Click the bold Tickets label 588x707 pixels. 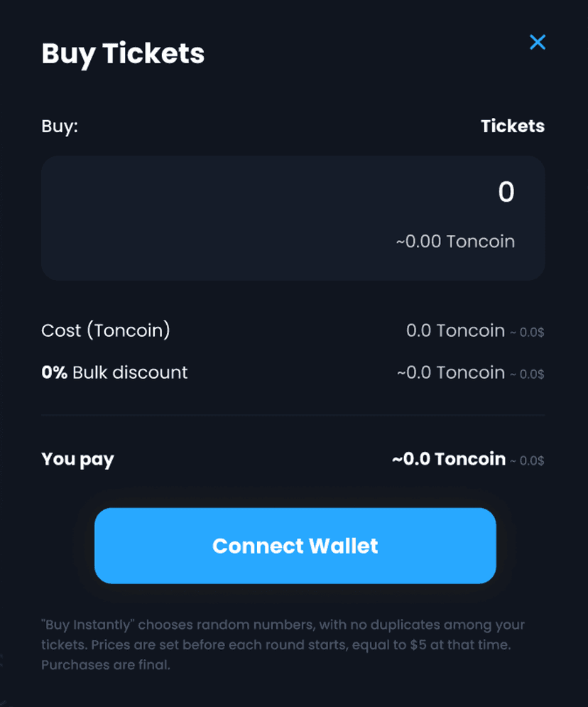tap(512, 126)
